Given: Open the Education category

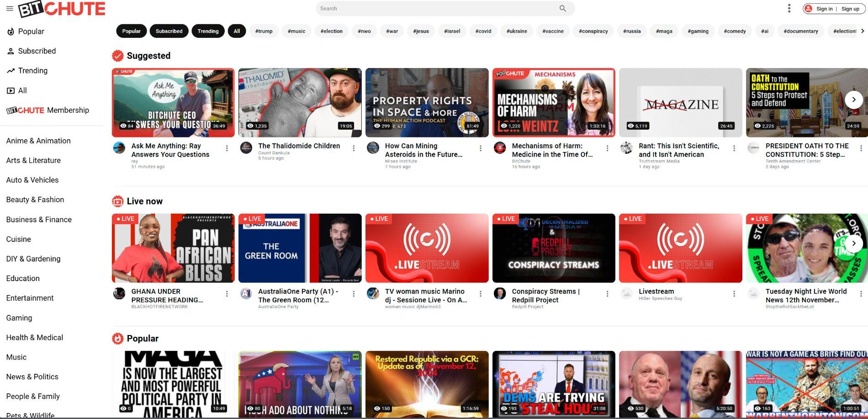Looking at the screenshot, I should point(23,278).
